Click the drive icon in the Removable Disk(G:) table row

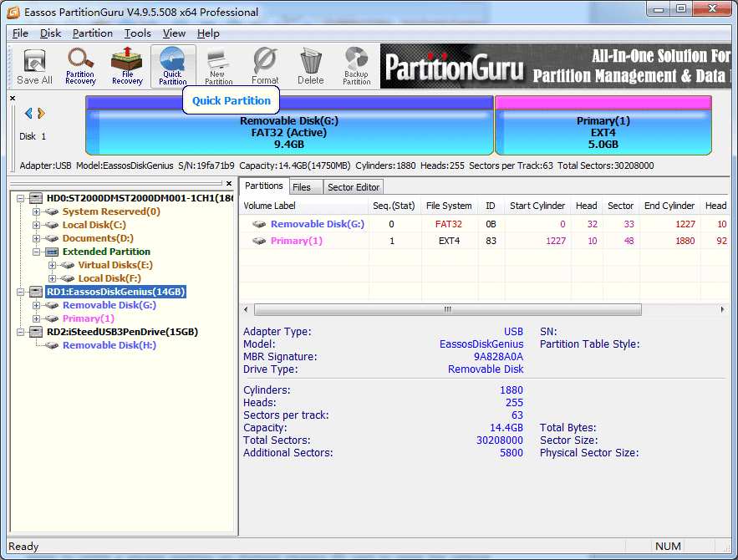259,224
